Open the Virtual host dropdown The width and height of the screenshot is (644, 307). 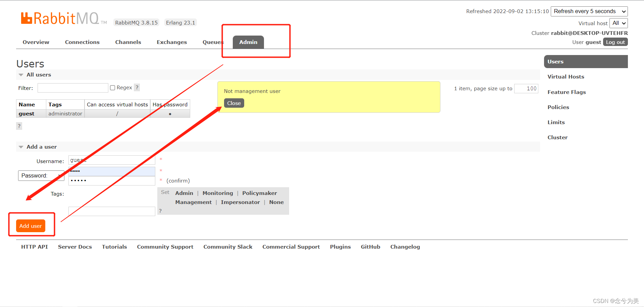[x=619, y=23]
